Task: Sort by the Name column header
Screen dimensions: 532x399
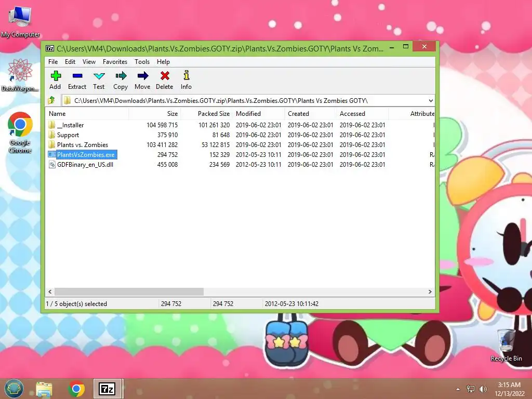Action: click(87, 114)
